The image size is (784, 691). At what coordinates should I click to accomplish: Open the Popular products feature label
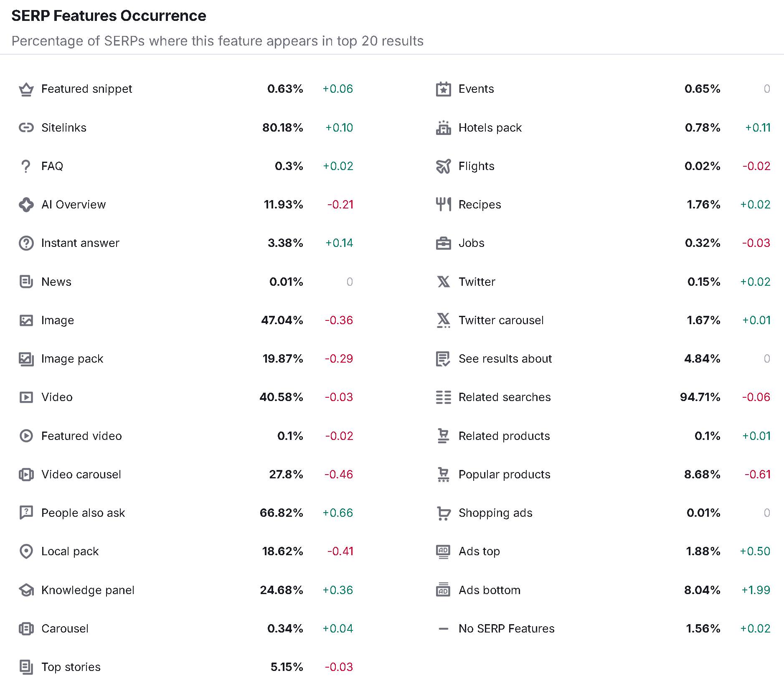point(505,475)
